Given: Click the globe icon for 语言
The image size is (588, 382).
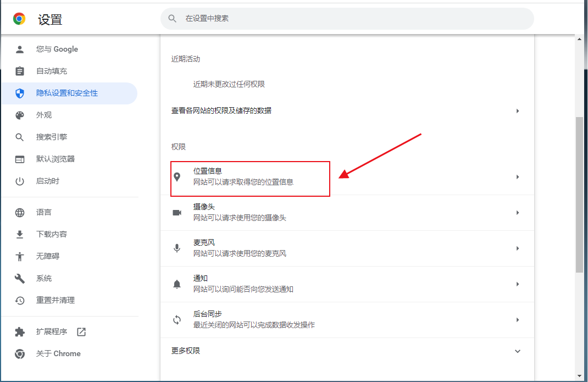Looking at the screenshot, I should [19, 212].
